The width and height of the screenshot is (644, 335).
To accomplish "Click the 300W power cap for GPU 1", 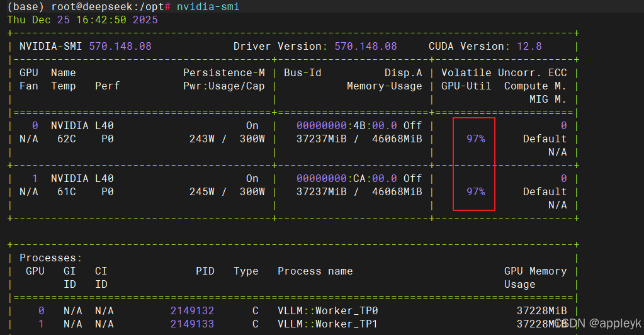I will [x=252, y=191].
